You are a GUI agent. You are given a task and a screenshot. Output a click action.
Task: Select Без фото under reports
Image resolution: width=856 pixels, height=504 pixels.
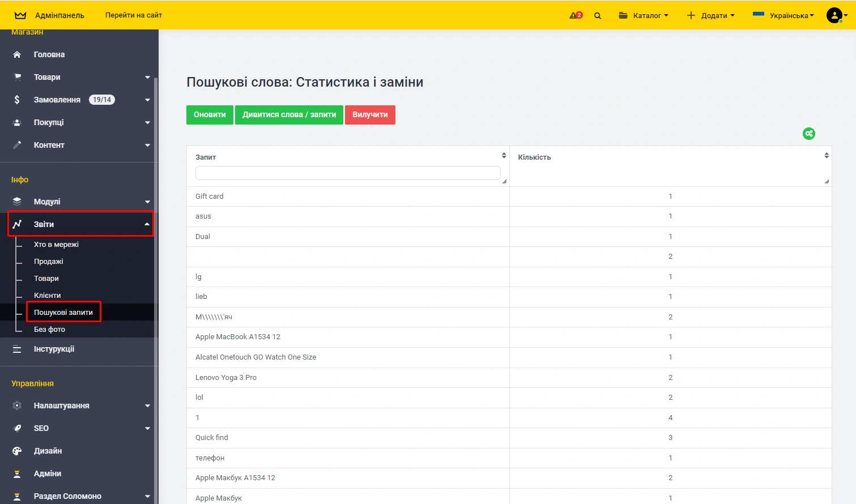click(x=49, y=330)
